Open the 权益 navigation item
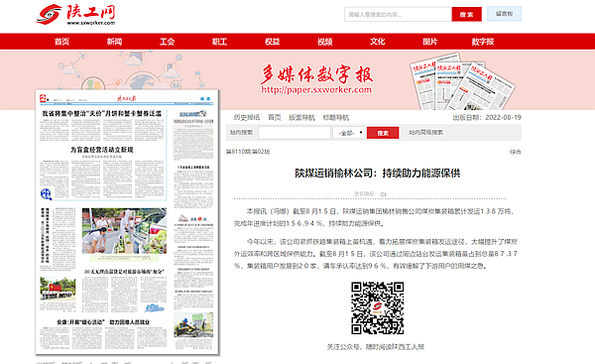Image resolution: width=595 pixels, height=364 pixels. [272, 42]
